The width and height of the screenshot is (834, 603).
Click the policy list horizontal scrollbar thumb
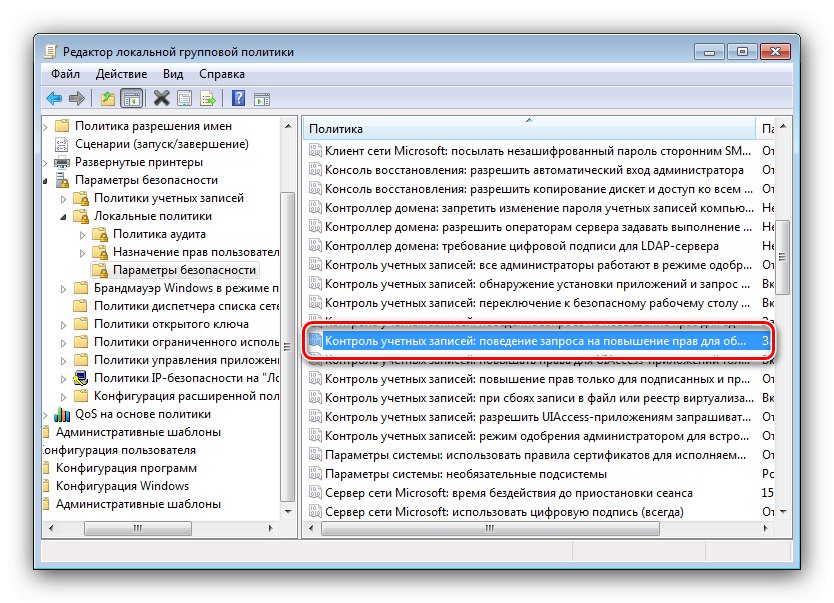[x=490, y=528]
